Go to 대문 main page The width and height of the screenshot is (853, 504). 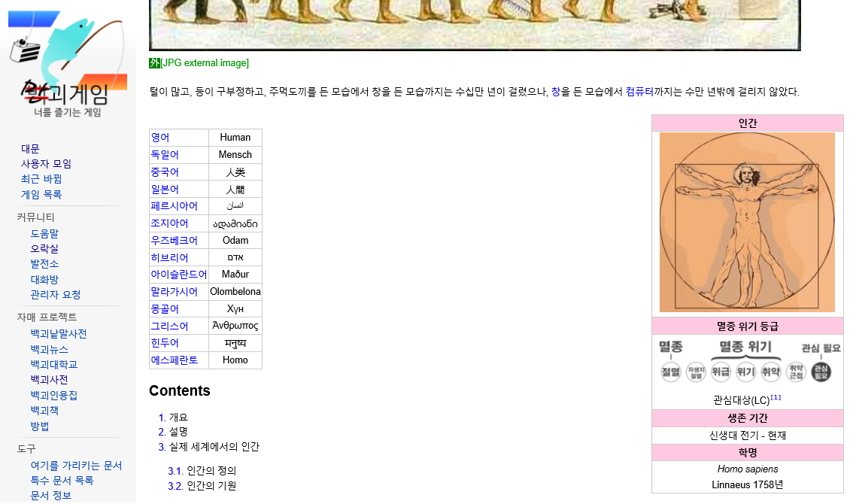(x=30, y=149)
